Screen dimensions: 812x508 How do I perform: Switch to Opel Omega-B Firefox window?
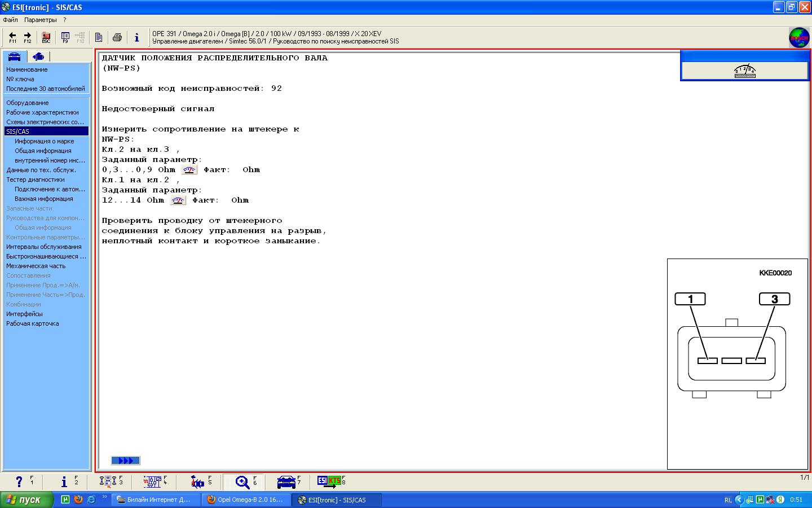tap(246, 500)
